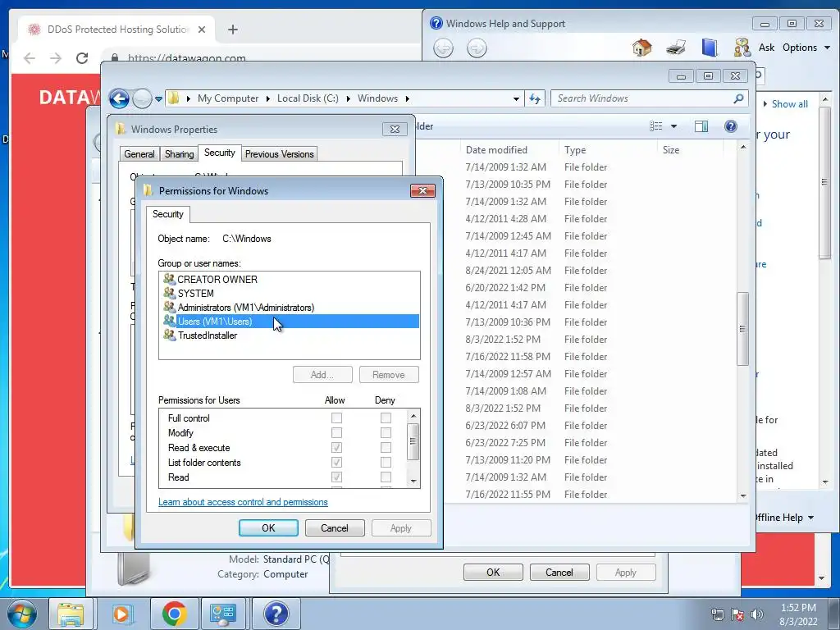Open the Previous Versions tab
The width and height of the screenshot is (840, 630).
pos(279,153)
